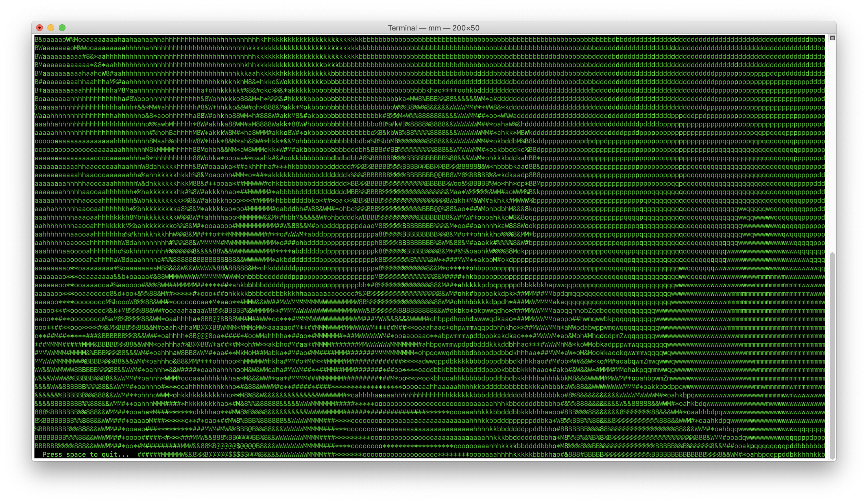Click title bar between green button and title
Image resolution: width=868 pixels, height=503 pixels.
pos(224,28)
